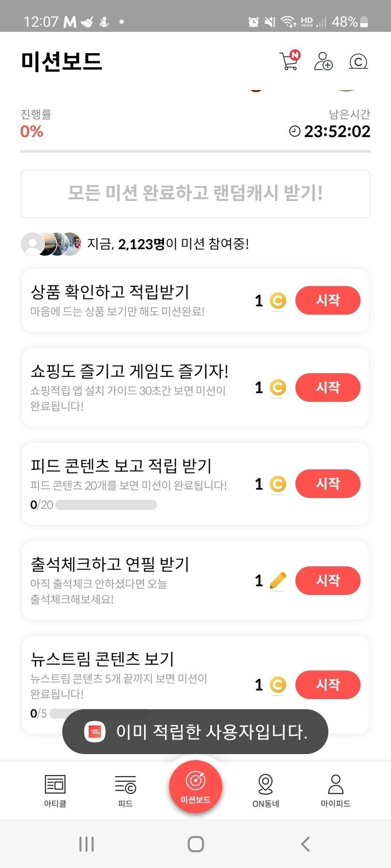Go to the 마이피드 profile tab

click(335, 790)
